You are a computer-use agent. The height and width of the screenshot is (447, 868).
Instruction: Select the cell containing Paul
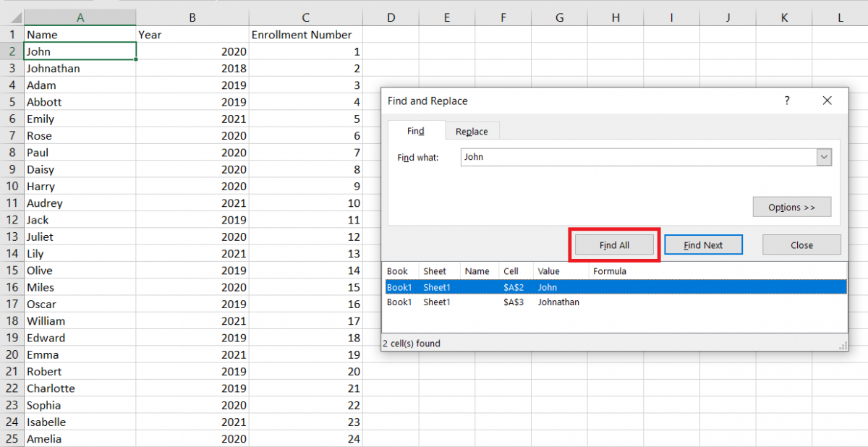(80, 153)
